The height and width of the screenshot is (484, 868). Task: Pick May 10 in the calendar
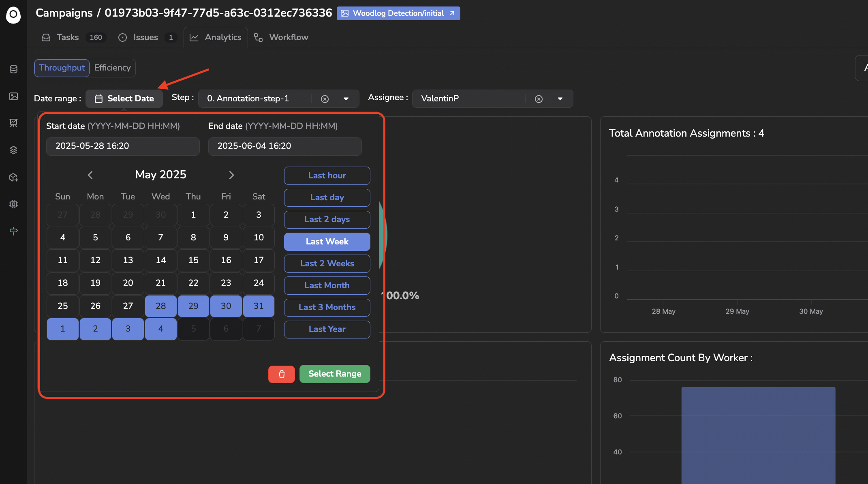tap(259, 238)
